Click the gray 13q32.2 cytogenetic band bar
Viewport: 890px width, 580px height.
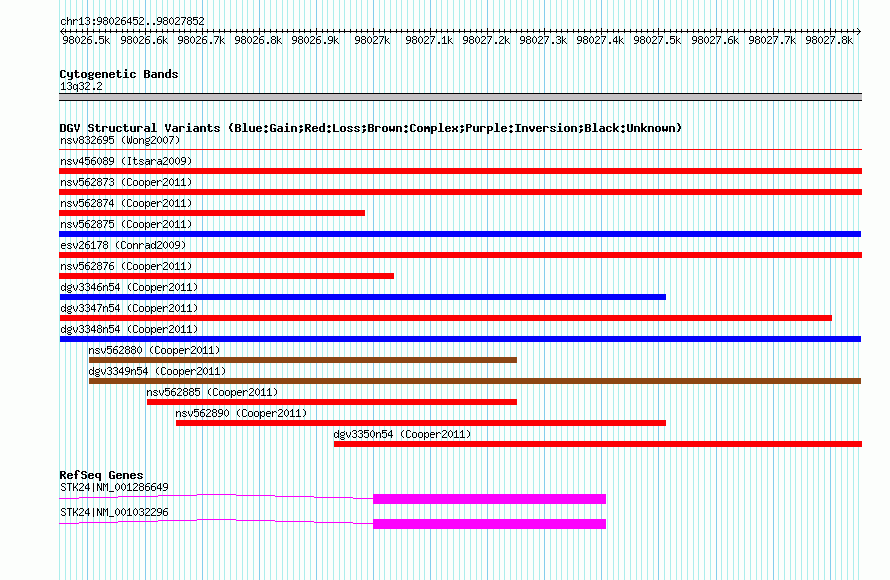click(x=460, y=97)
